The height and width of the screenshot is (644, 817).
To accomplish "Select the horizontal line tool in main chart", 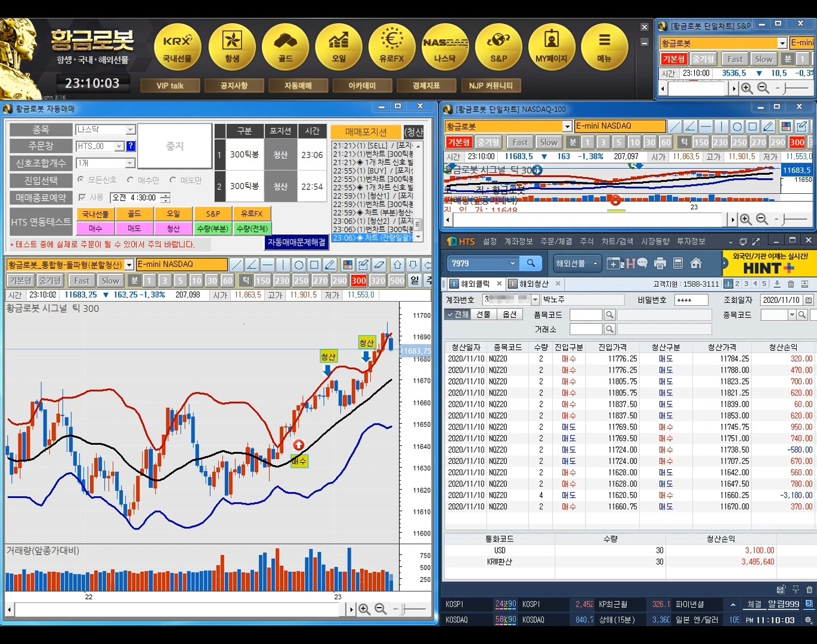I will coord(267,265).
